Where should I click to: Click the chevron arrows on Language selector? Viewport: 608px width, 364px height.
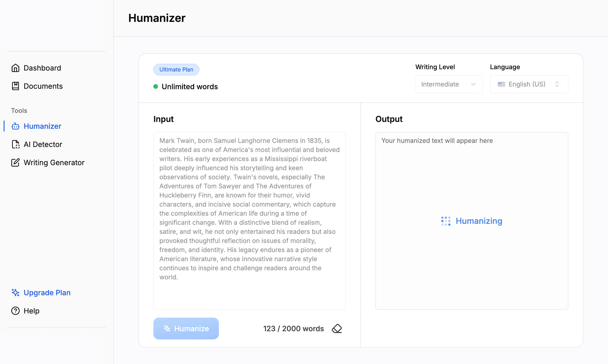point(557,84)
